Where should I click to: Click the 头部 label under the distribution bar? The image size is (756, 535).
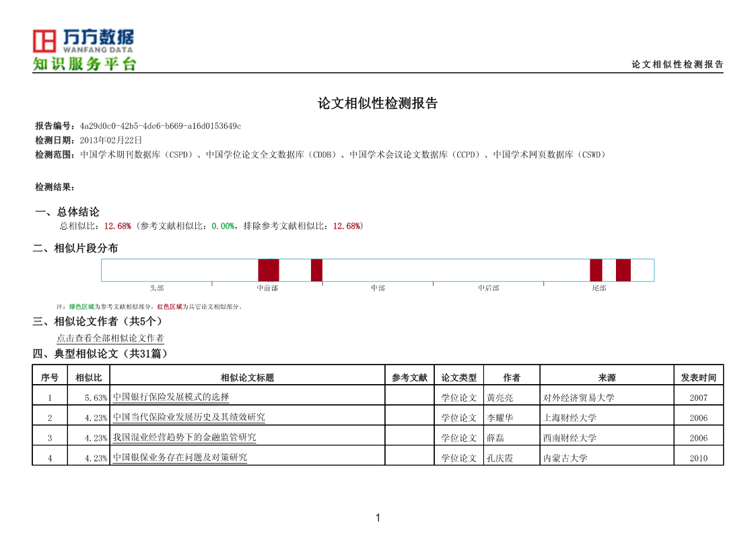(157, 288)
